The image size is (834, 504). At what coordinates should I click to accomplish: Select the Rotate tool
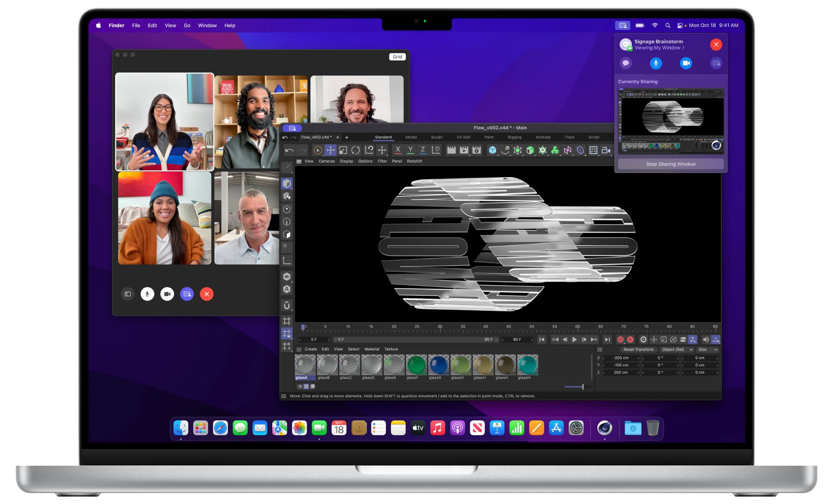tap(356, 150)
